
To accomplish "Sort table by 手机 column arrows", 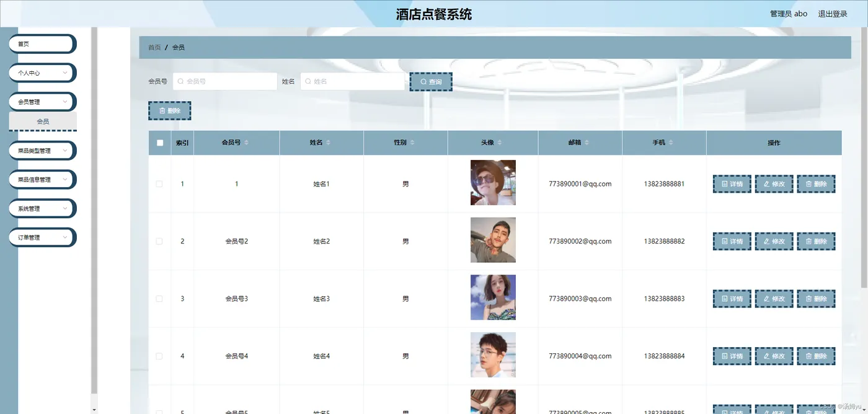I will pos(671,143).
